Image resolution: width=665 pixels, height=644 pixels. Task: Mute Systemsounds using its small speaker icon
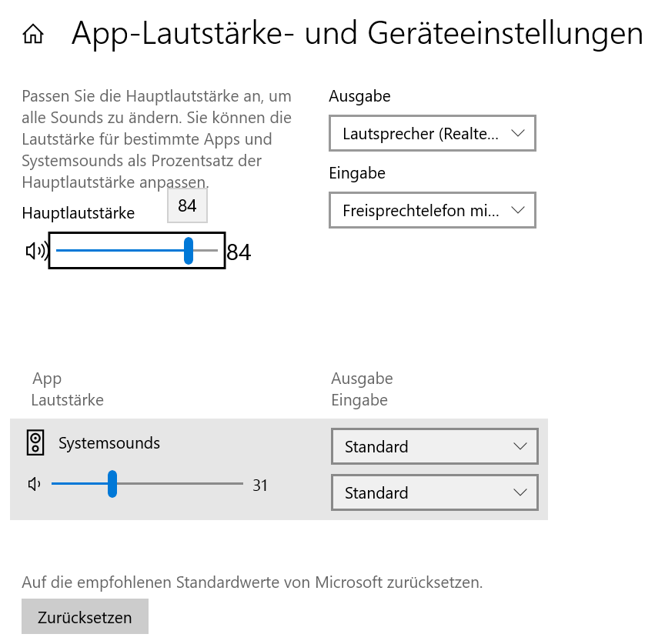33,484
